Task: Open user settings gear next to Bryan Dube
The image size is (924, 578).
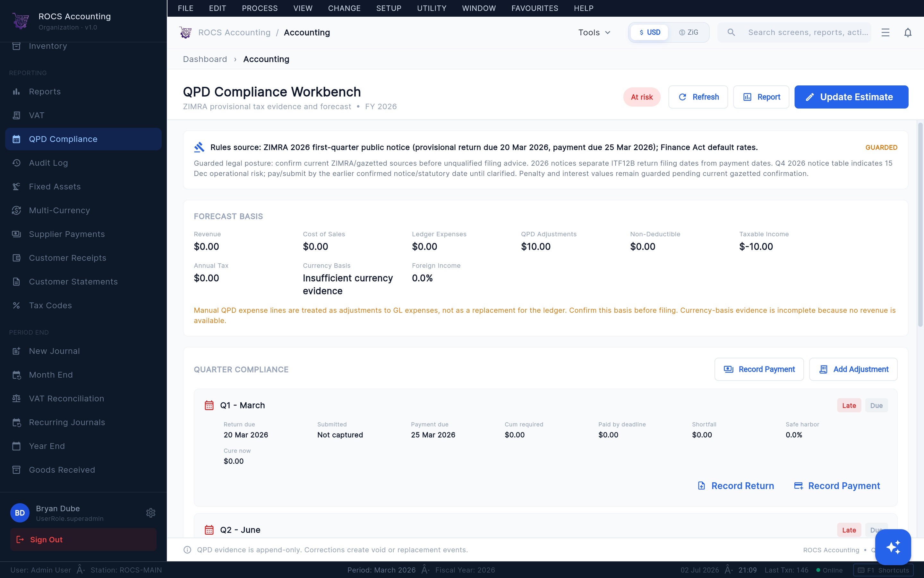Action: pos(151,512)
